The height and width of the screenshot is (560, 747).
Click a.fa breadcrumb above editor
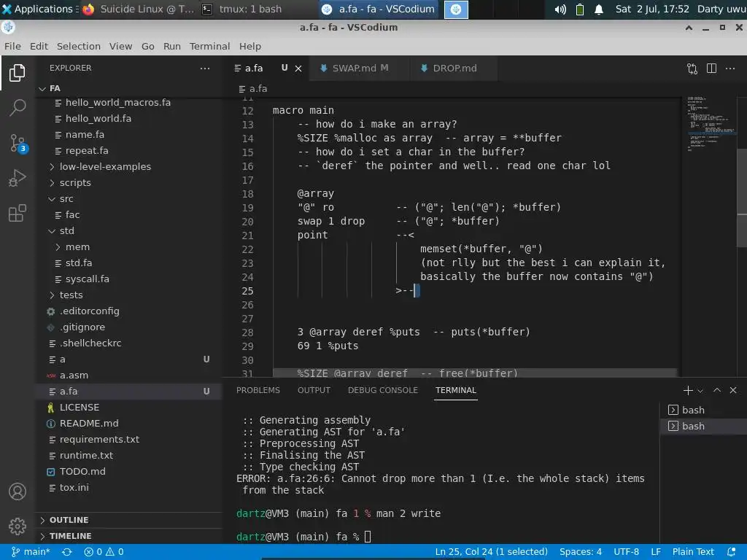pyautogui.click(x=253, y=88)
